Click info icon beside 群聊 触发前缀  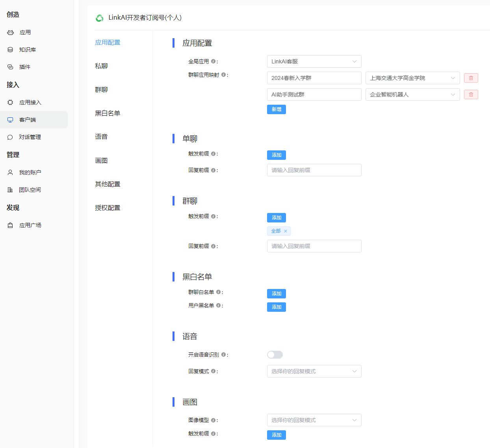pos(213,217)
